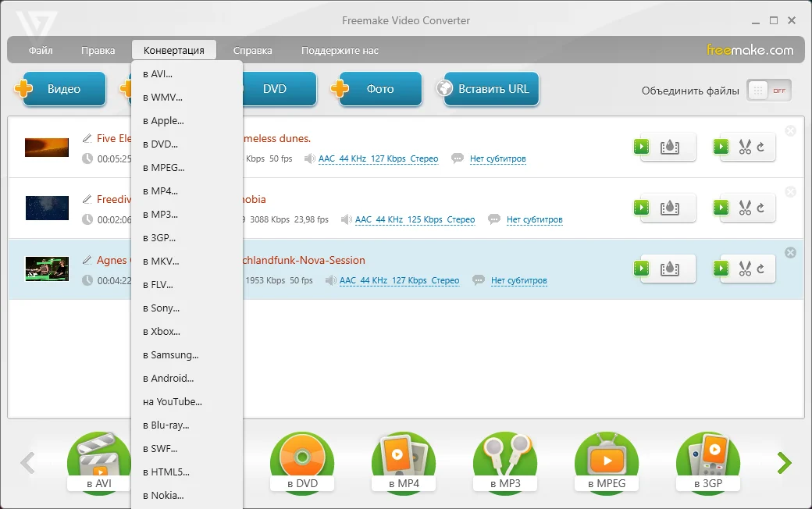Choose the 'в MP3' earphones icon

(504, 462)
